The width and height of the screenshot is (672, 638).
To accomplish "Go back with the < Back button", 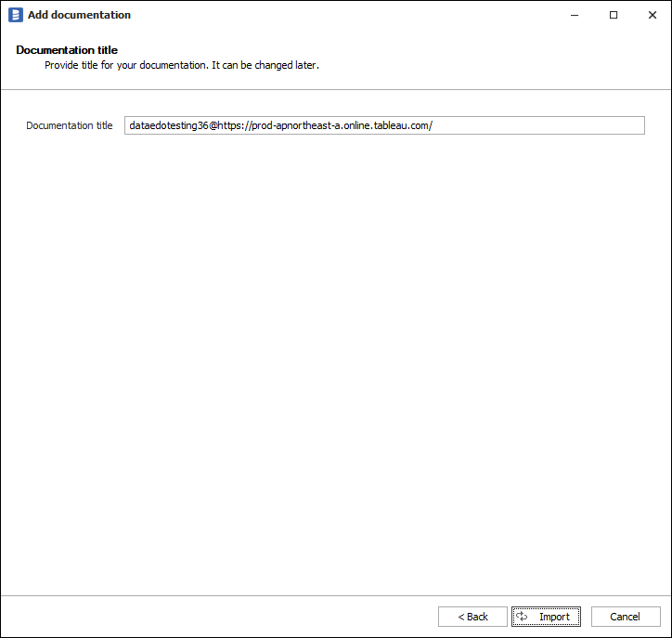I will point(472,617).
